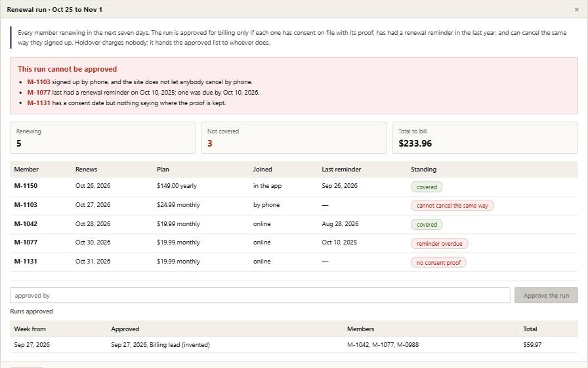Image resolution: width=588 pixels, height=368 pixels.
Task: Click the 'Renewal run · Oct 25 to Nov 1' title
Action: pos(54,9)
